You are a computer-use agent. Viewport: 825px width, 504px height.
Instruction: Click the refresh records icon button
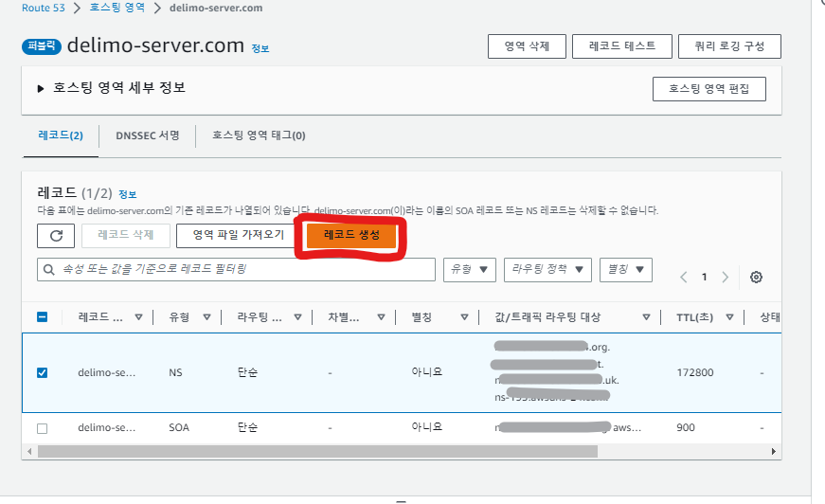point(56,236)
